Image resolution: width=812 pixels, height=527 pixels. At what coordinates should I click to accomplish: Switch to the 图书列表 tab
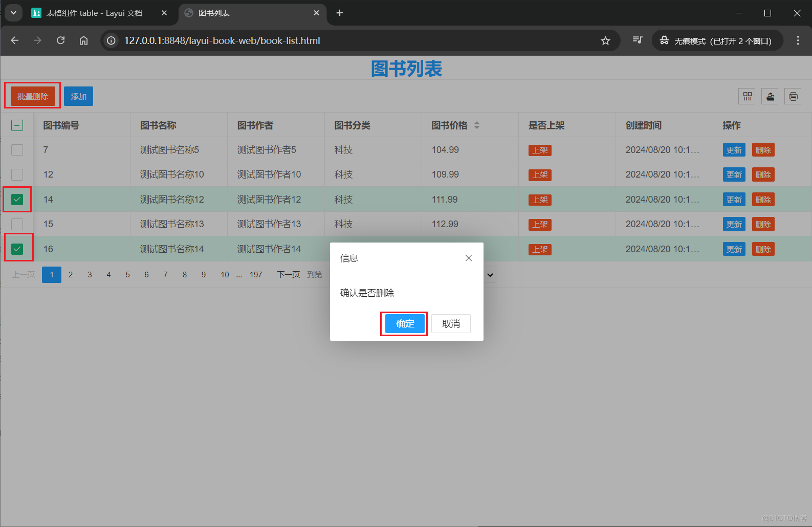(253, 13)
